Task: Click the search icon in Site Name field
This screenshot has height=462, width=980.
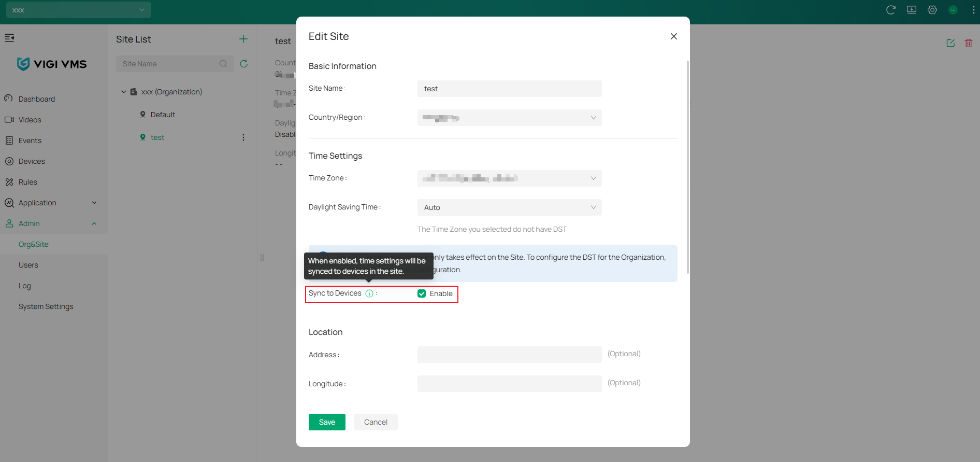Action: (223, 64)
